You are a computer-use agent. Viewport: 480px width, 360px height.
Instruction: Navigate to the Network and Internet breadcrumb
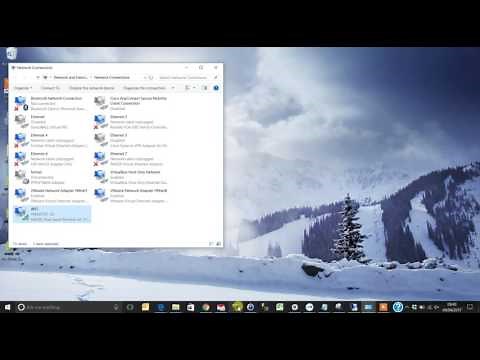coord(70,77)
